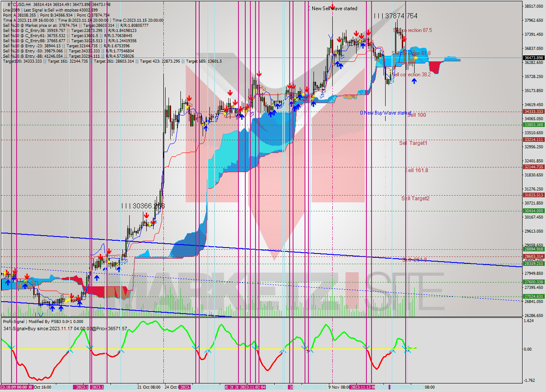This screenshot has width=546, height=392.
Task: Click the 36837.050 axis price value
Action: point(534,49)
